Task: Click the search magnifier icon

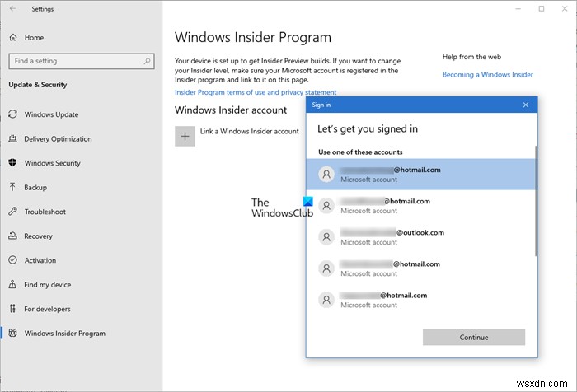Action: point(148,61)
